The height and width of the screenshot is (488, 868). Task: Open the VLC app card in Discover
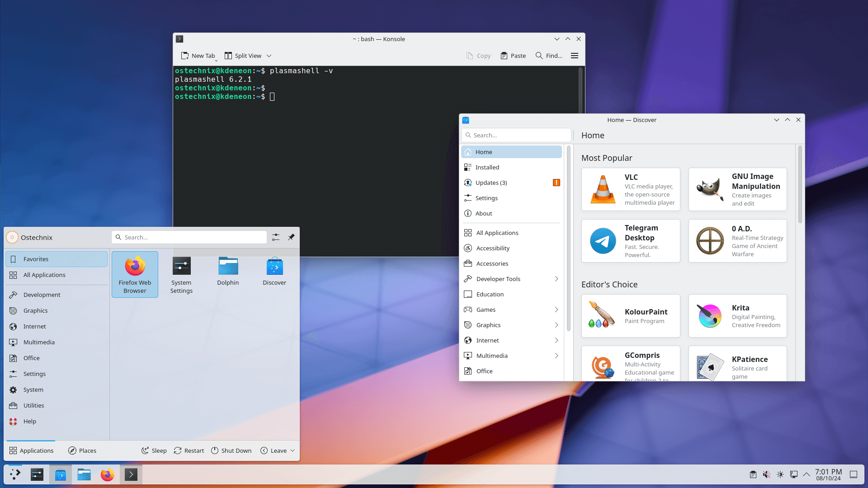coord(631,189)
